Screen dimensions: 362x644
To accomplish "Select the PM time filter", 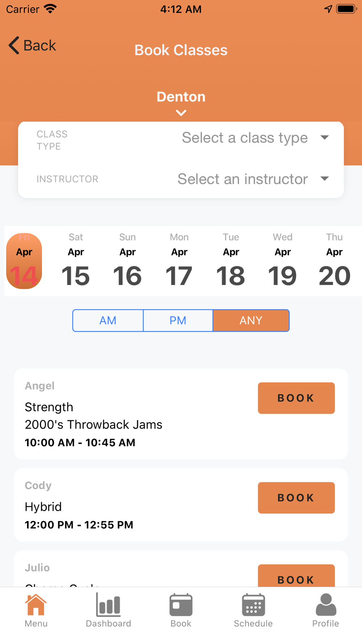I will coord(178,321).
